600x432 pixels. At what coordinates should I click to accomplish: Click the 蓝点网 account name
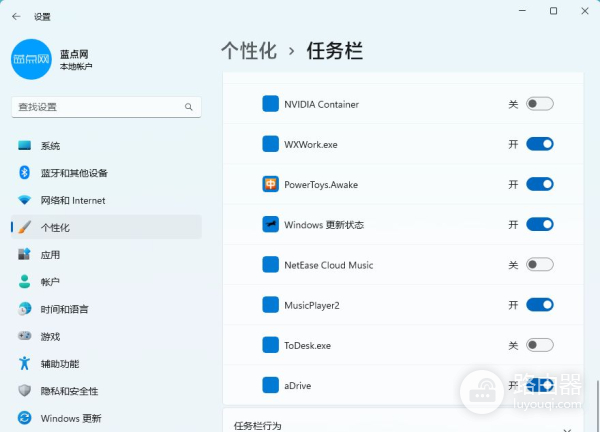(74, 54)
